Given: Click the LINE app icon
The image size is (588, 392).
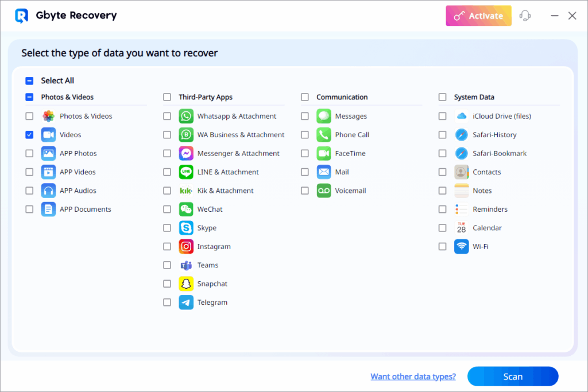Looking at the screenshot, I should click(x=186, y=172).
